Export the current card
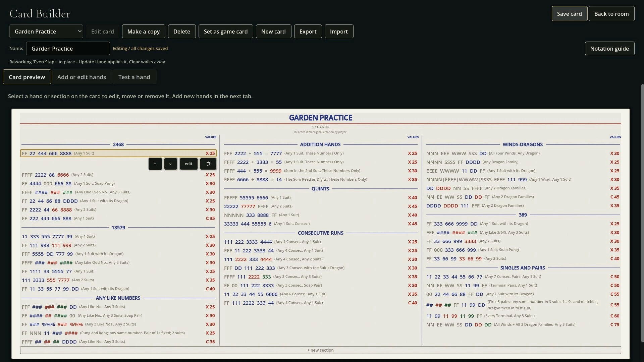The height and width of the screenshot is (362, 644). (308, 32)
